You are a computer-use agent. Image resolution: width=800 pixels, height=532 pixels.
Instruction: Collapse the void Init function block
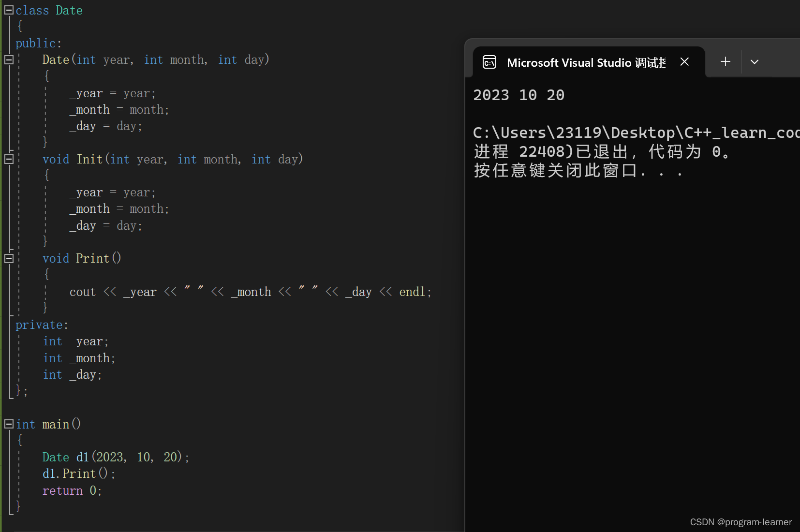tap(9, 159)
